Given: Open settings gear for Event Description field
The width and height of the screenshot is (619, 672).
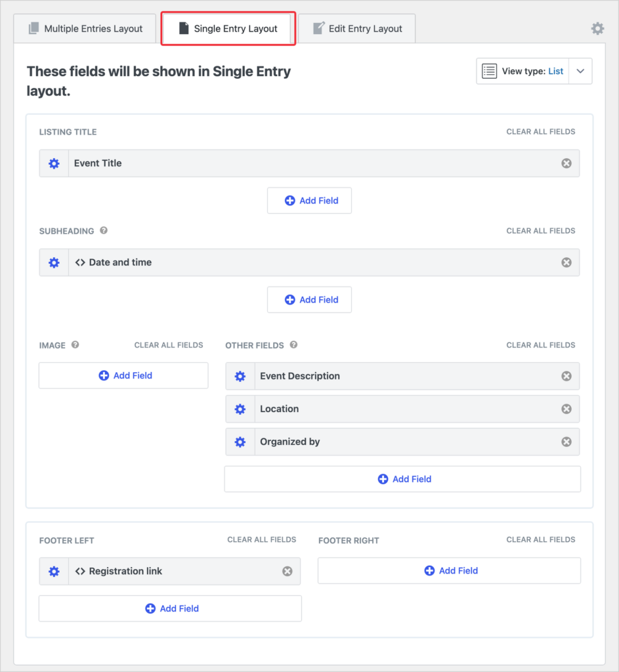Looking at the screenshot, I should (x=240, y=376).
